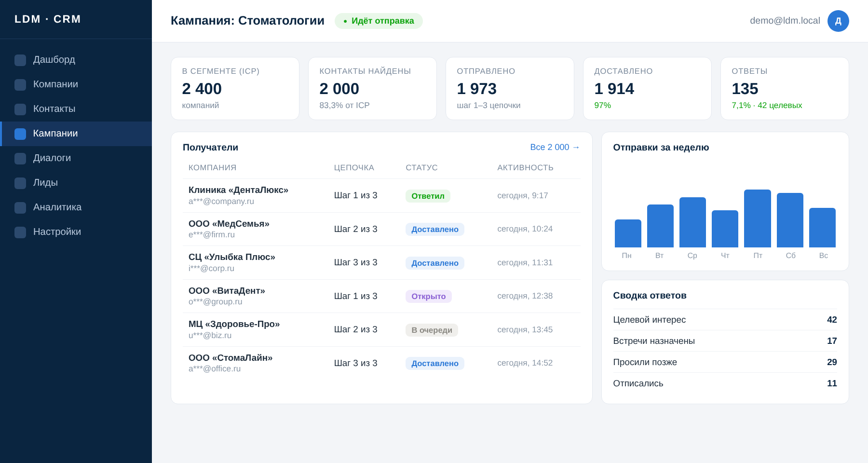Click the Monday (Пн) chart bar
Image resolution: width=868 pixels, height=463 pixels.
(628, 233)
